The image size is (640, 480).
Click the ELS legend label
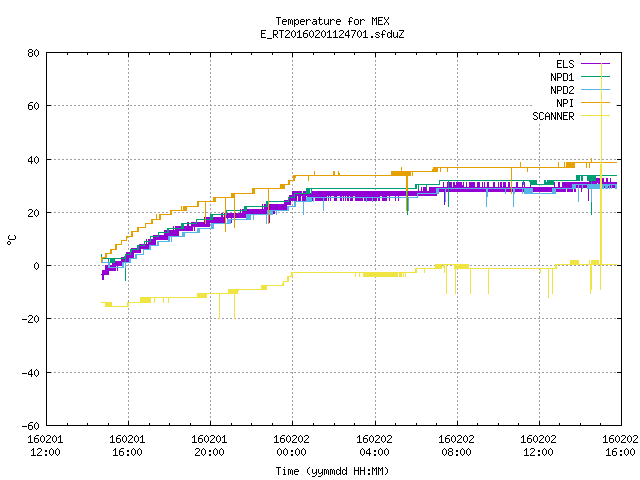[565, 64]
